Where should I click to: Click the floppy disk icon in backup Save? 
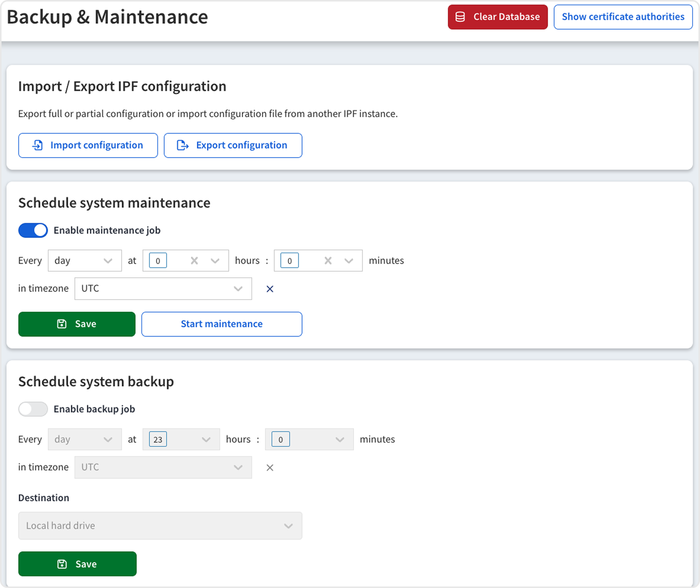pos(62,564)
